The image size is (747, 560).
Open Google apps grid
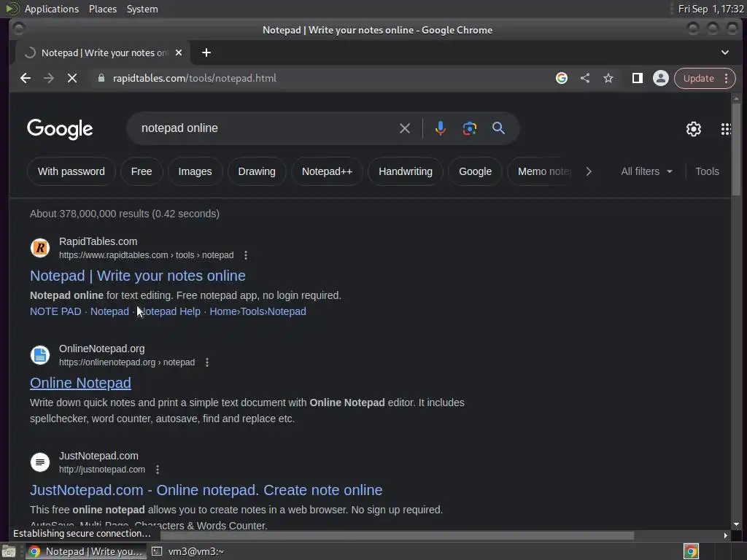[726, 128]
